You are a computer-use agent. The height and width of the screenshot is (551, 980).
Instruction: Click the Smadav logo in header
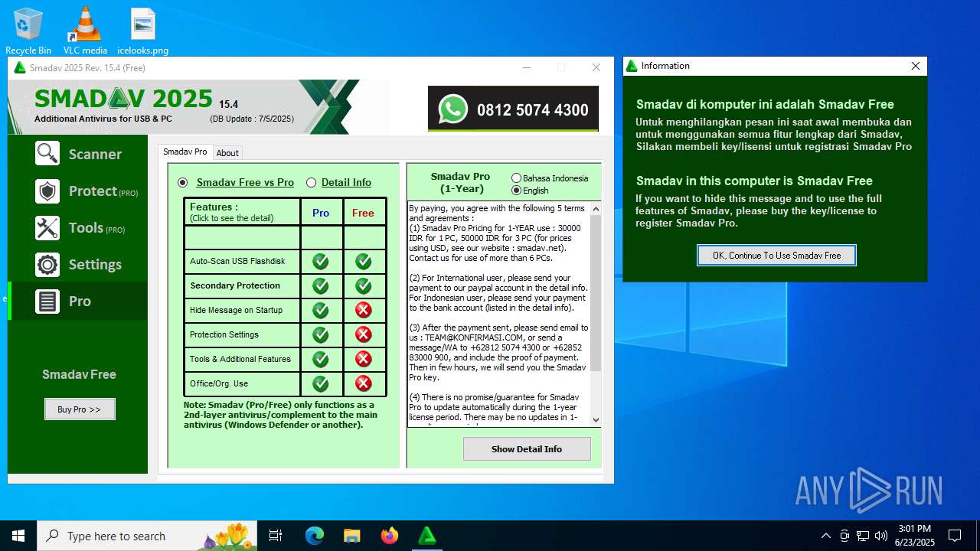[x=123, y=99]
